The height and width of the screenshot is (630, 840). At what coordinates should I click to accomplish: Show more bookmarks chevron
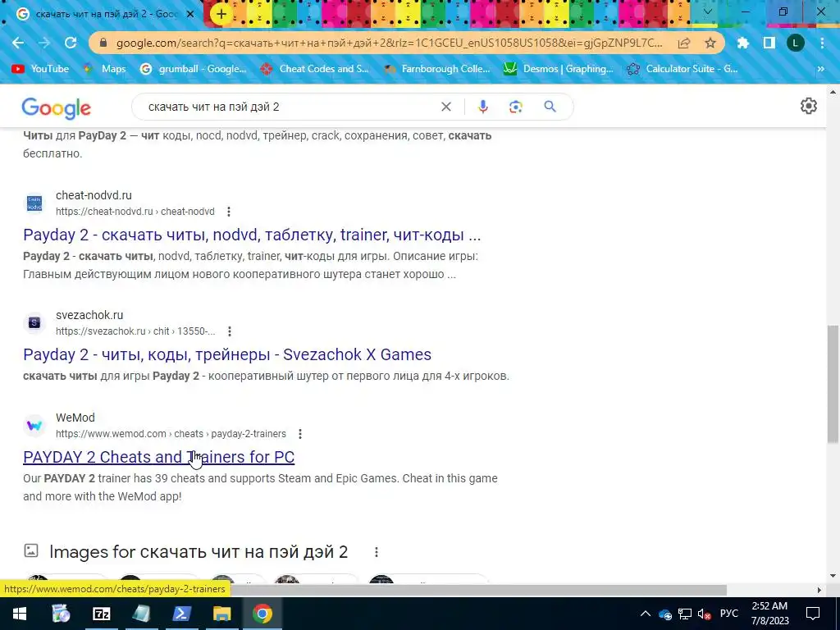[820, 69]
